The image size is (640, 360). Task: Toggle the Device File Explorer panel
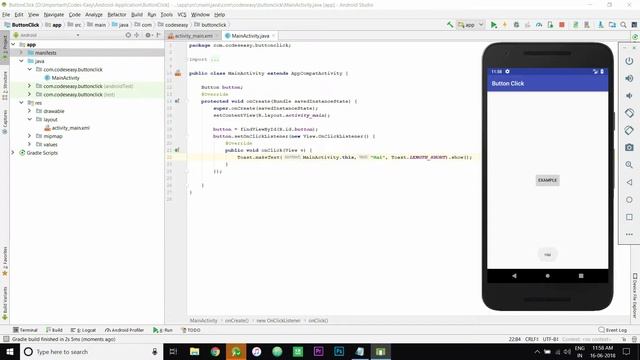coord(635,296)
